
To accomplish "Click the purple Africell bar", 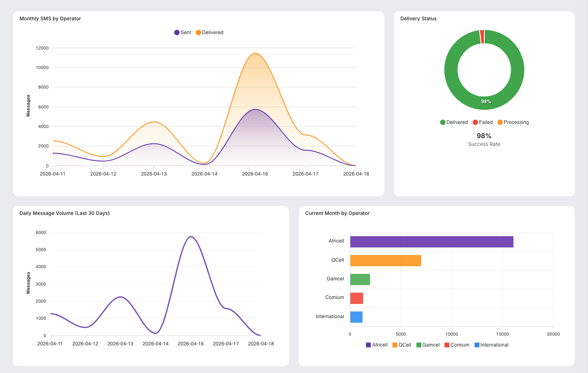I will (x=431, y=242).
